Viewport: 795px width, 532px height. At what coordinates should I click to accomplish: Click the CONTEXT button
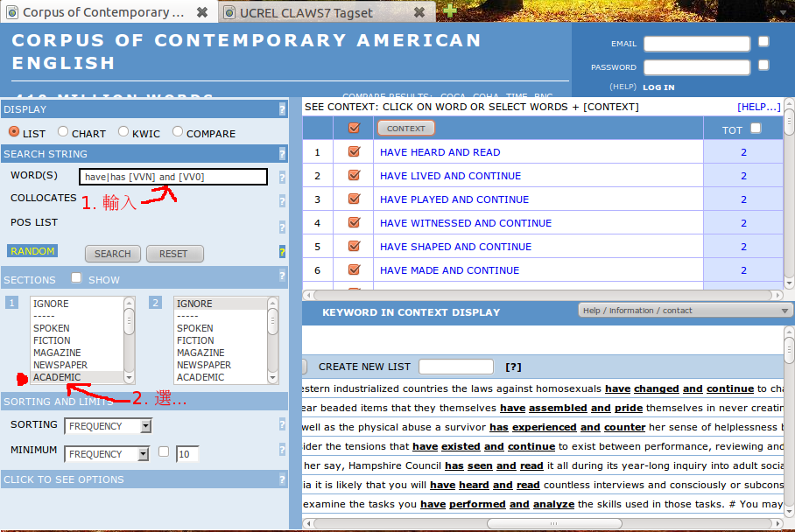(x=405, y=129)
